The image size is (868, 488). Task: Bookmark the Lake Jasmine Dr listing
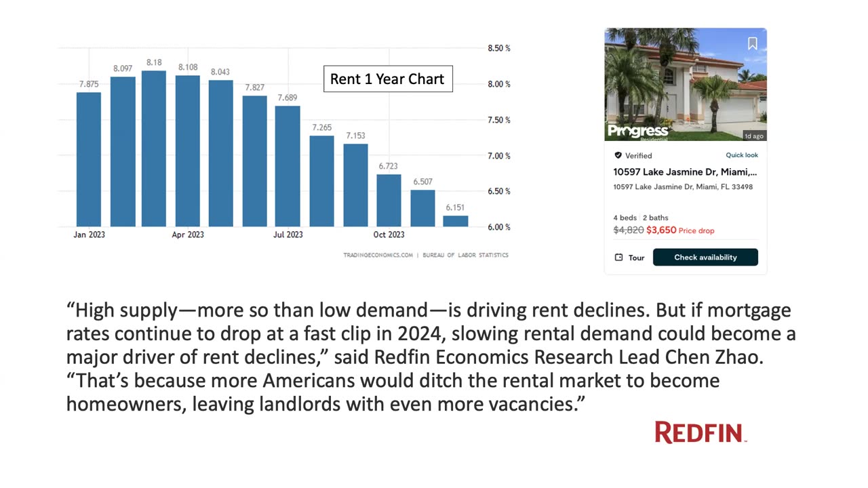point(752,43)
